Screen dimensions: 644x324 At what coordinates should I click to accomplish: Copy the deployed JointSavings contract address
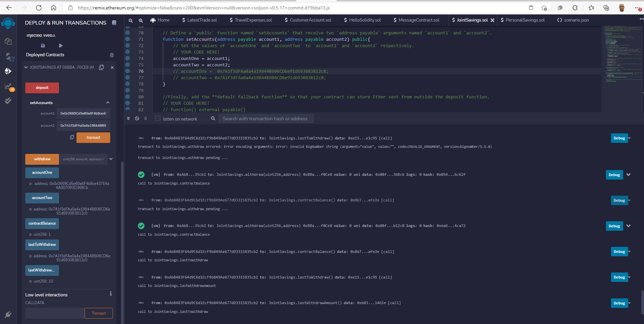pyautogui.click(x=101, y=67)
